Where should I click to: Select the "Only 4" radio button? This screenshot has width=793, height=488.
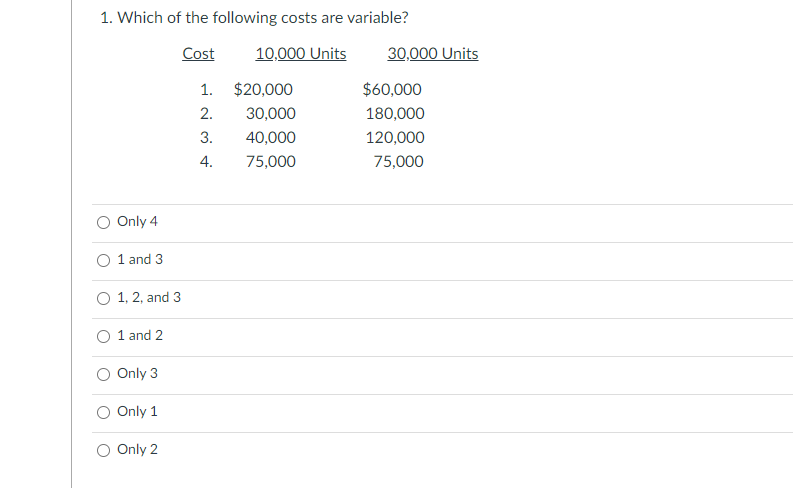(104, 222)
